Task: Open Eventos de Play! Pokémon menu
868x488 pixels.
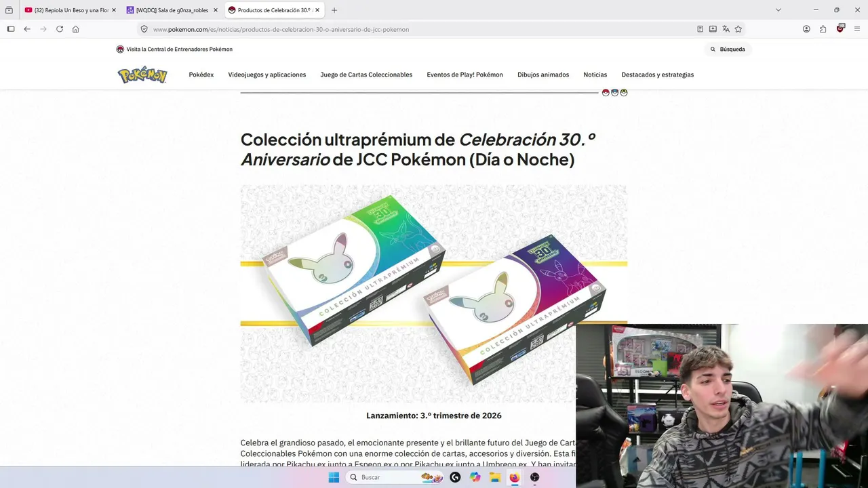Action: pos(465,75)
